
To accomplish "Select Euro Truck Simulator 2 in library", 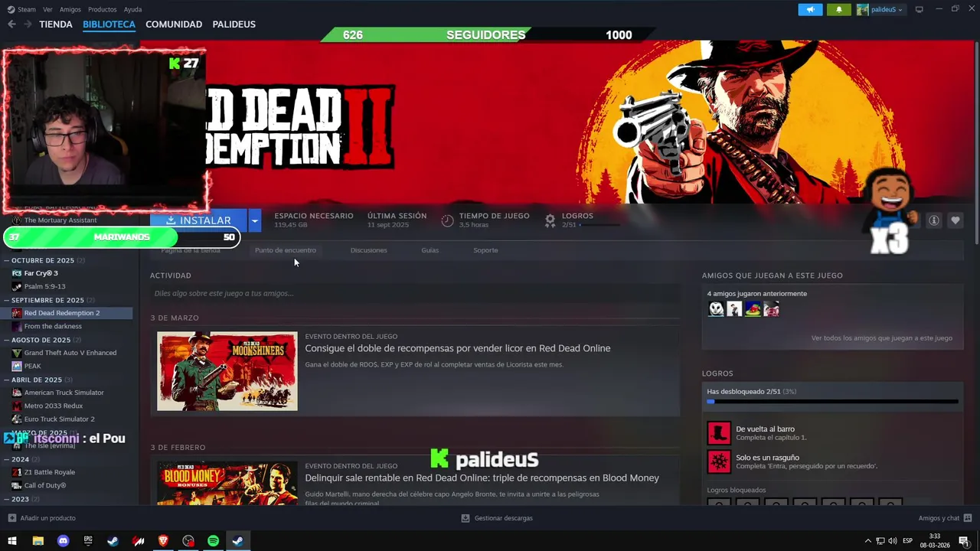I will (x=59, y=419).
